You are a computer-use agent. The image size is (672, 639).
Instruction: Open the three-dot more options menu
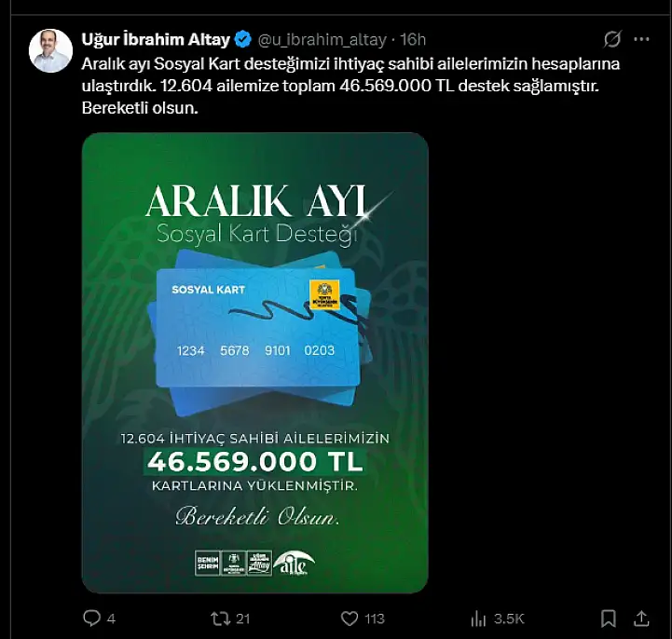(641, 39)
